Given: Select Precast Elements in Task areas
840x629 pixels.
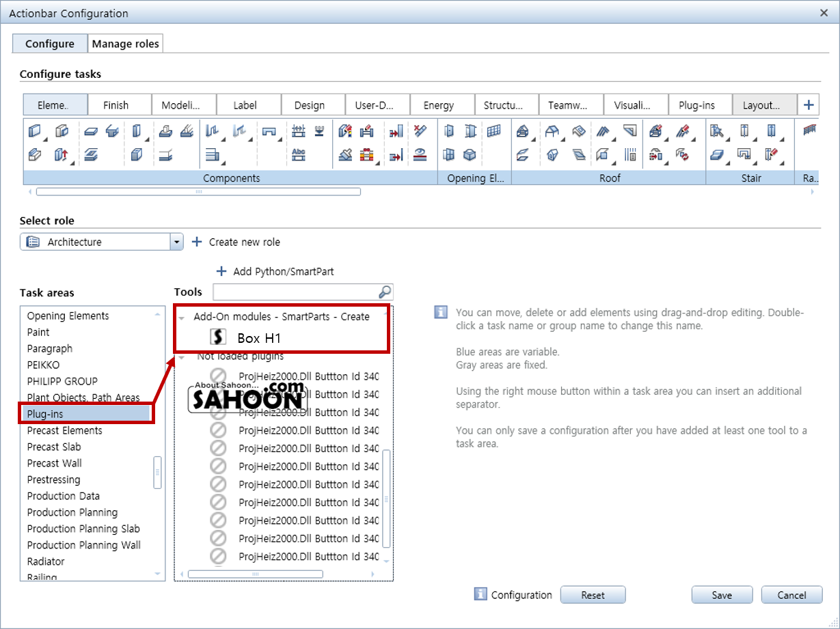Looking at the screenshot, I should (x=65, y=430).
